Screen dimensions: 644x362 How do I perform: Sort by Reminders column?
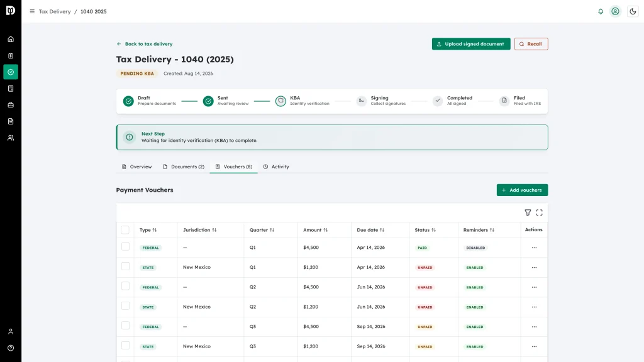click(x=479, y=230)
